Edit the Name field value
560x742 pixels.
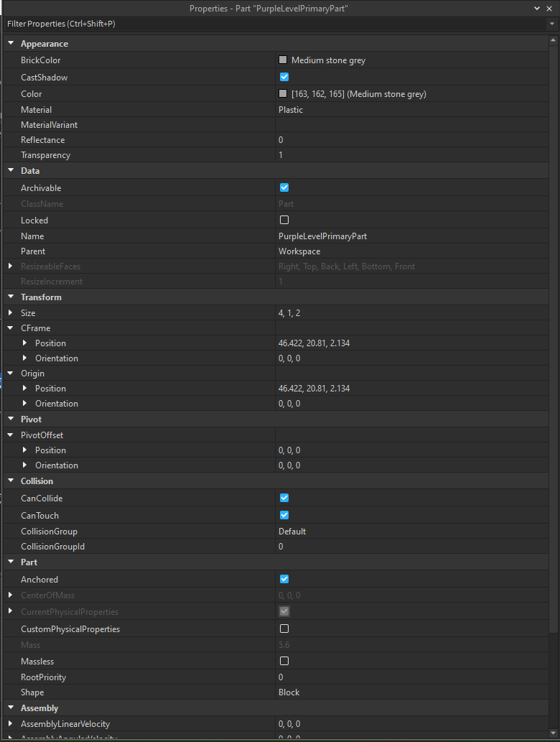click(x=409, y=236)
